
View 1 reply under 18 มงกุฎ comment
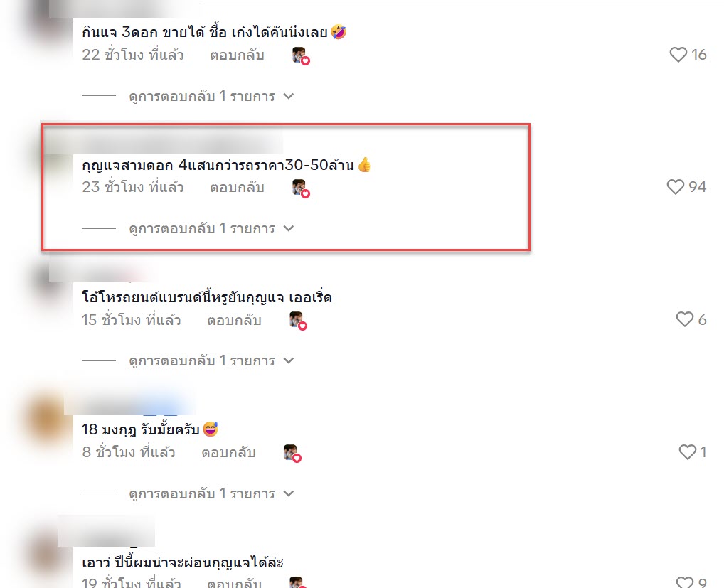pos(211,493)
